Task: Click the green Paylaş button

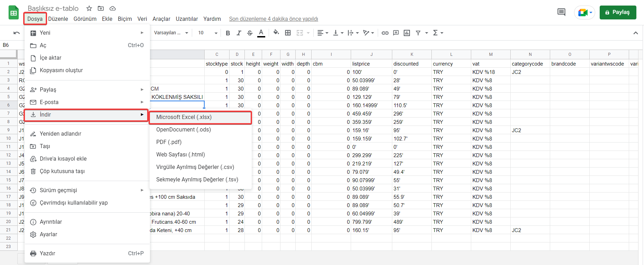Action: (618, 12)
